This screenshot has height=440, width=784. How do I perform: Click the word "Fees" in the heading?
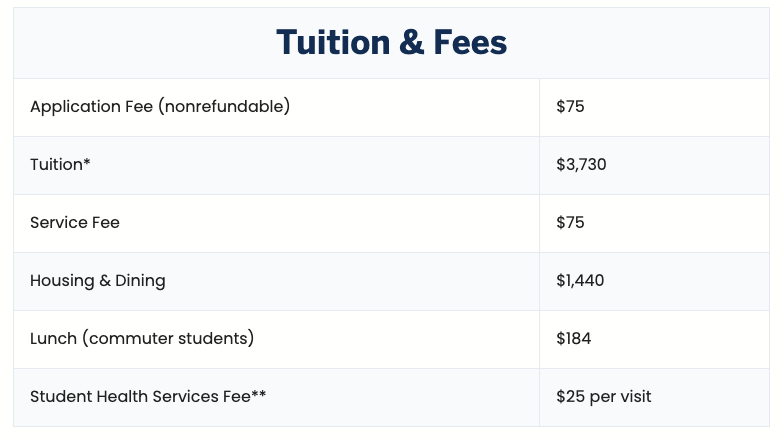coord(463,43)
